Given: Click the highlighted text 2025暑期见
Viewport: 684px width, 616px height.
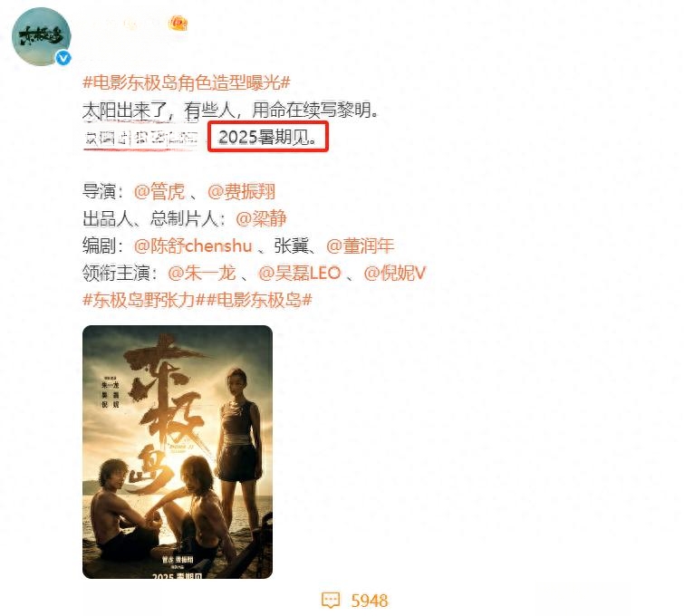Looking at the screenshot, I should pyautogui.click(x=268, y=138).
